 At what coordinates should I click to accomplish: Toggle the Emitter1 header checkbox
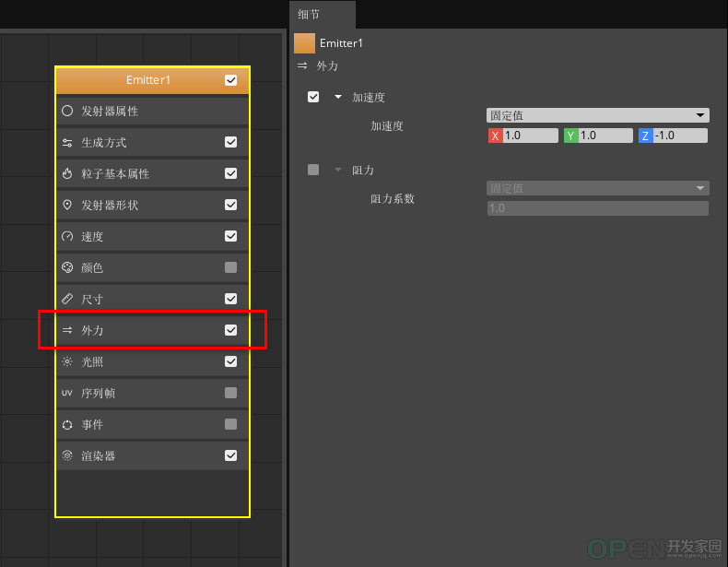(230, 80)
